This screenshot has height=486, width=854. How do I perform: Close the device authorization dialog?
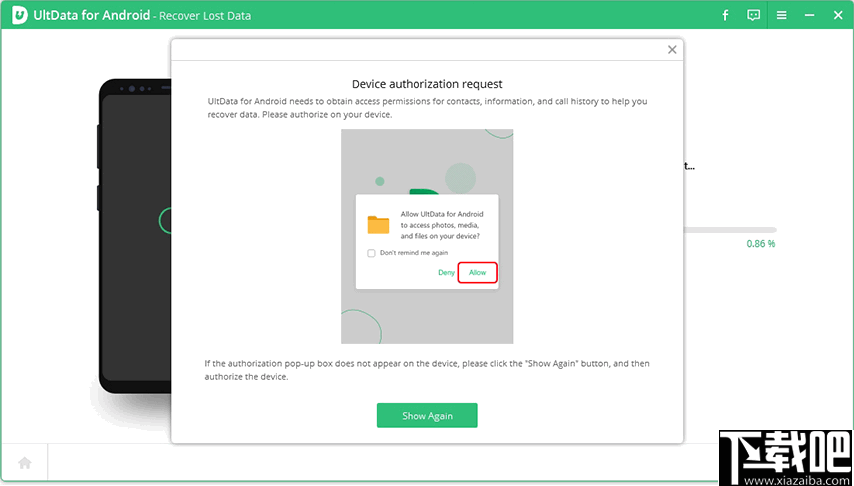tap(672, 50)
